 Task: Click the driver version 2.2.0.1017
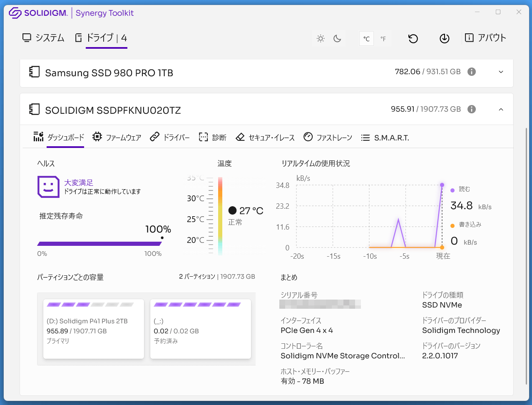click(440, 356)
